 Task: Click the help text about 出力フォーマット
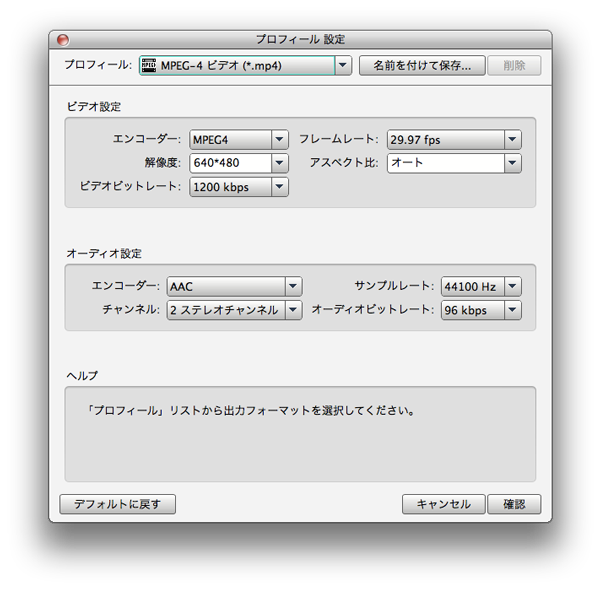[x=251, y=411]
